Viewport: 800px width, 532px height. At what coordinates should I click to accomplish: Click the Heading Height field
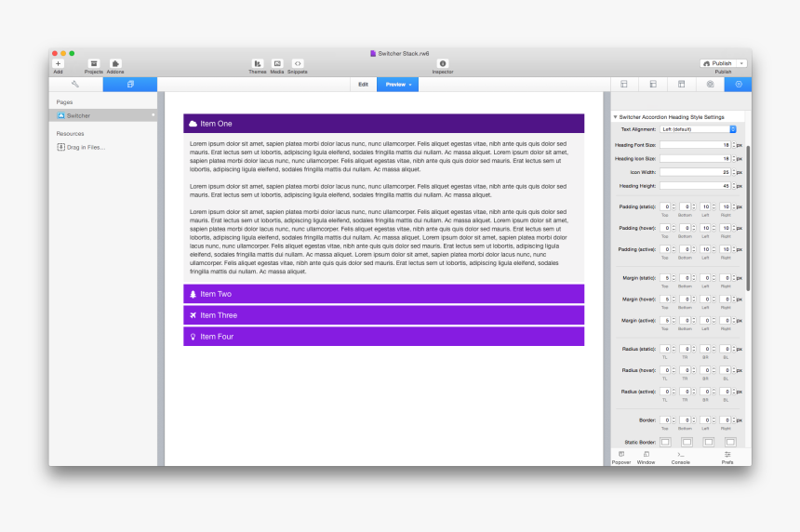696,186
